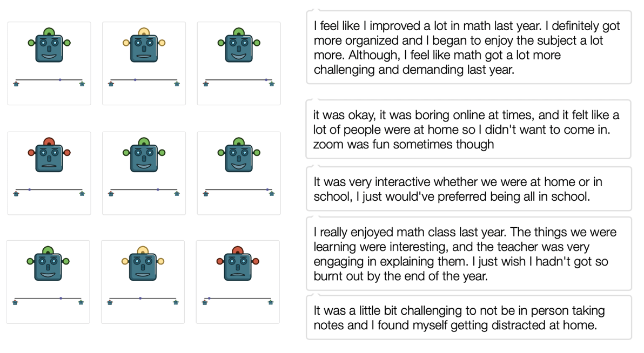Viewport: 644px width, 353px height.
Task: Click the red frowning robot face
Action: 238,264
